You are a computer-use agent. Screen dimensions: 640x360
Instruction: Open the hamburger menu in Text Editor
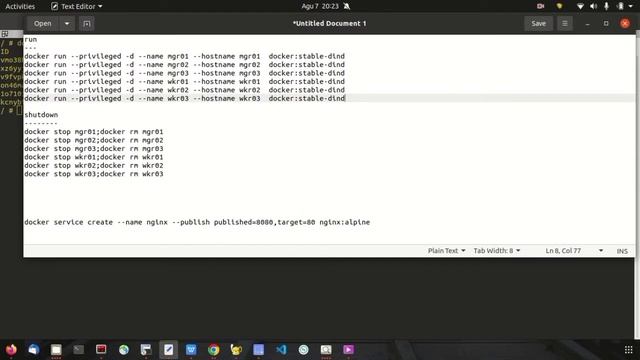(565, 24)
